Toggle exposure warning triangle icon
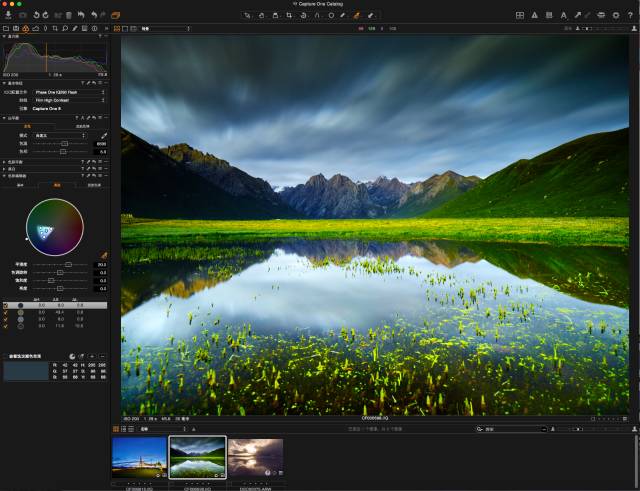640x491 pixels. pyautogui.click(x=534, y=15)
